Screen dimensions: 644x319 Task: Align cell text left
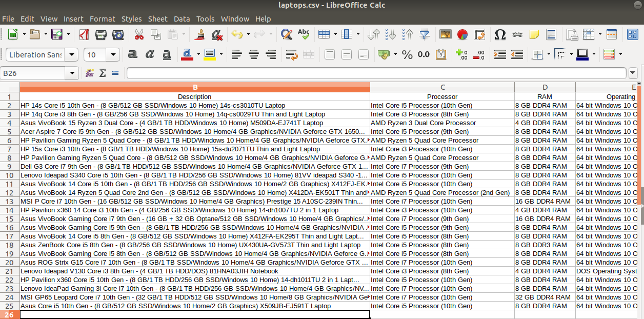tap(236, 54)
